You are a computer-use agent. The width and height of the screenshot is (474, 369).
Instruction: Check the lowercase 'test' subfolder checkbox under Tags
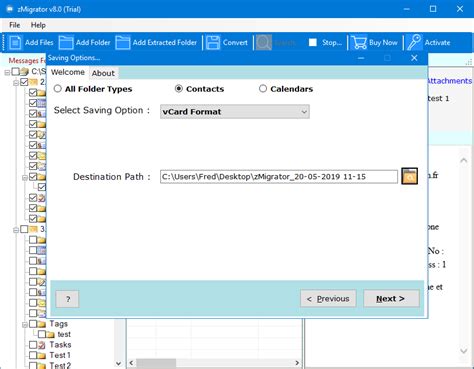[42, 334]
